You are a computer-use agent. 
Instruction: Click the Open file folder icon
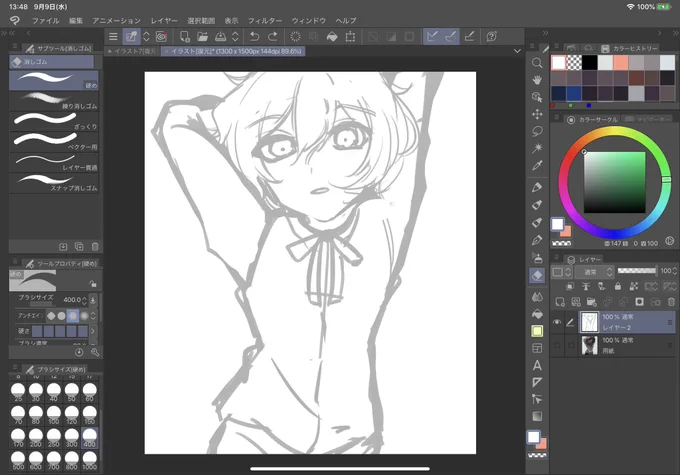coord(203,36)
